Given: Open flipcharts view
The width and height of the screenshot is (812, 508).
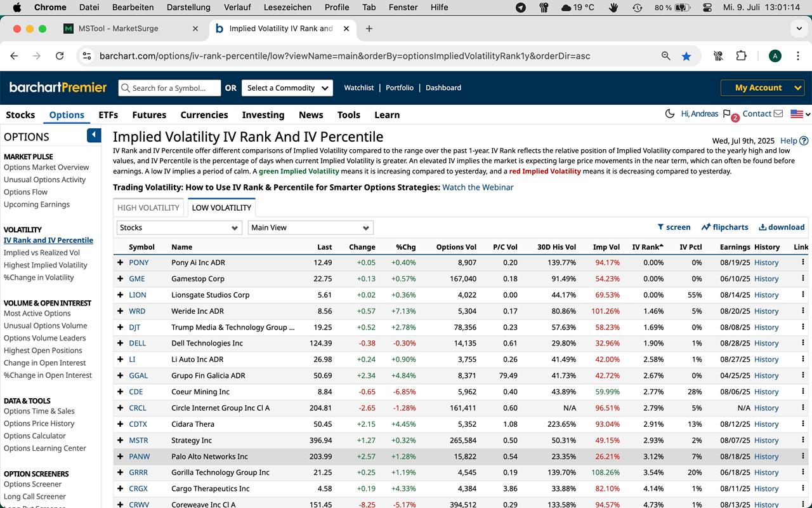Looking at the screenshot, I should tap(724, 227).
